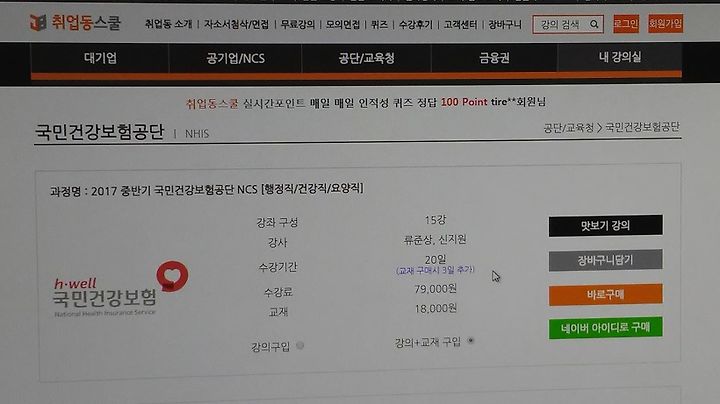Open the 모의면접 menu item

(343, 24)
